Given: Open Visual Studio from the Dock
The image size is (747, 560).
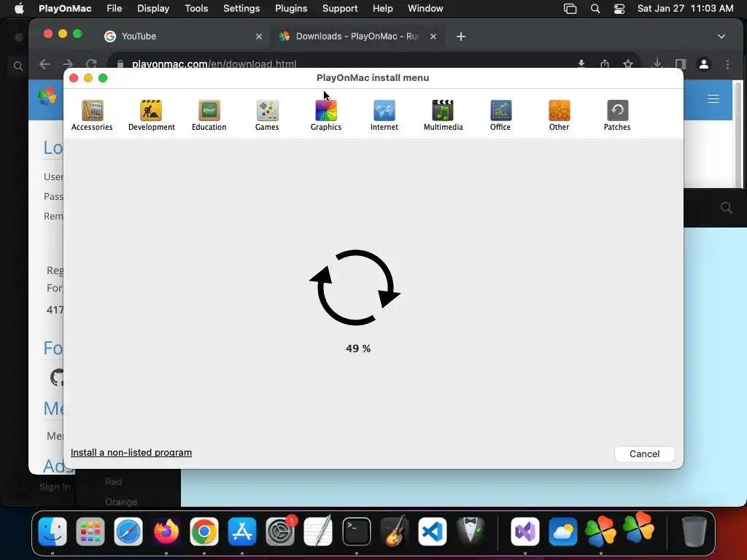Looking at the screenshot, I should 525,532.
